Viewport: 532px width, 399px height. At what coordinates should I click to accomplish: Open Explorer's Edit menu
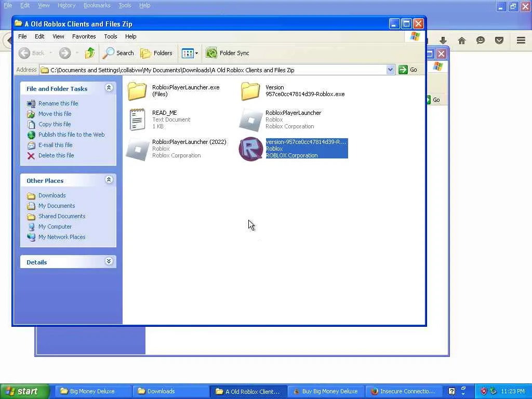pyautogui.click(x=39, y=36)
